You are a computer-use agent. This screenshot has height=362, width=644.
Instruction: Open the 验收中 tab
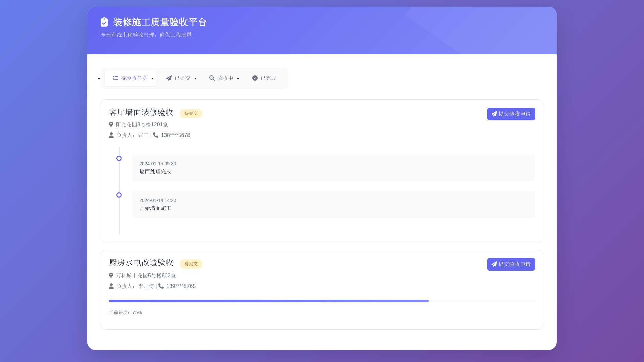(222, 78)
